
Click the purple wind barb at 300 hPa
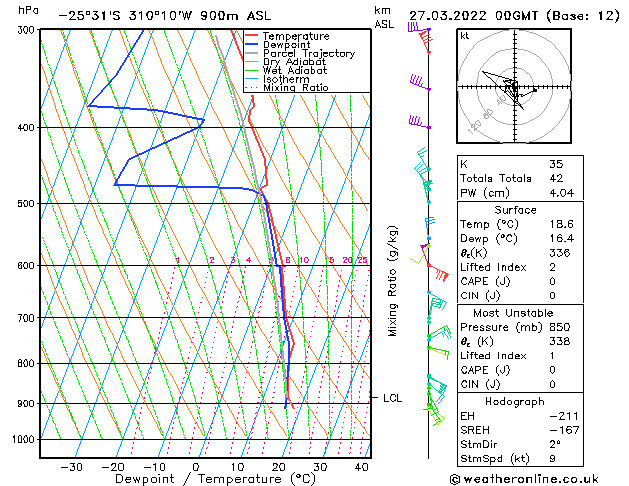coord(419,28)
